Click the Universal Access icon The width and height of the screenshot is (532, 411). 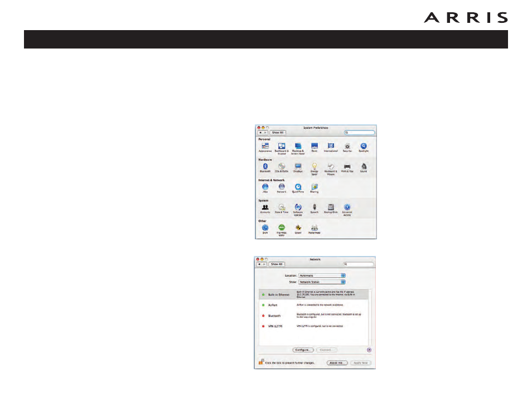(347, 207)
